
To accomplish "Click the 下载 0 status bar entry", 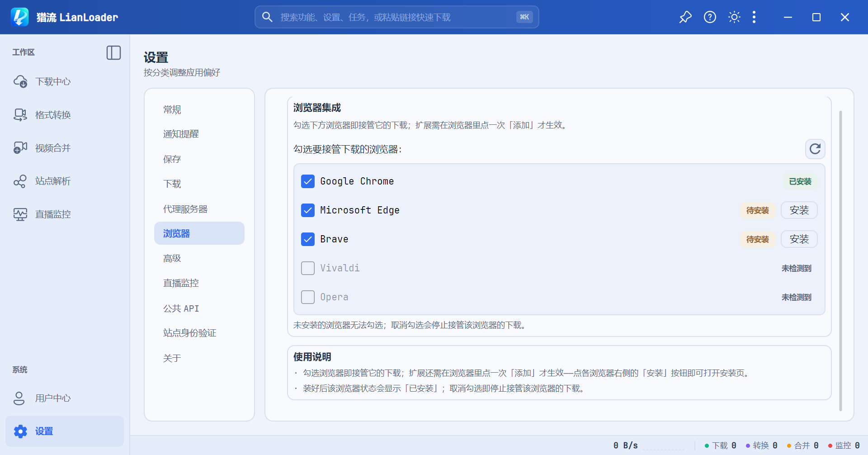I will (x=721, y=446).
